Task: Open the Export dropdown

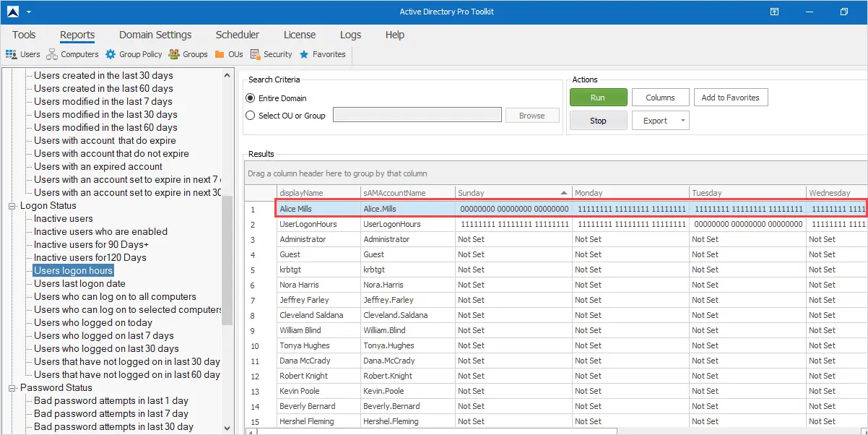Action: (x=660, y=121)
